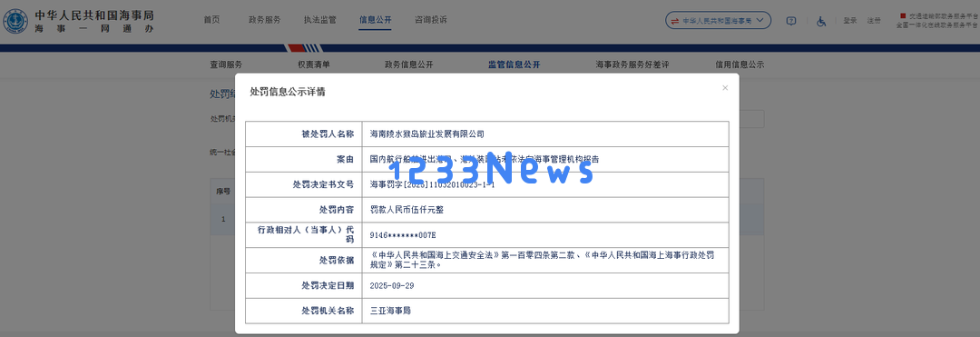Open 全国一体化在线政务服务平台 link
980x337 pixels.
936,25
